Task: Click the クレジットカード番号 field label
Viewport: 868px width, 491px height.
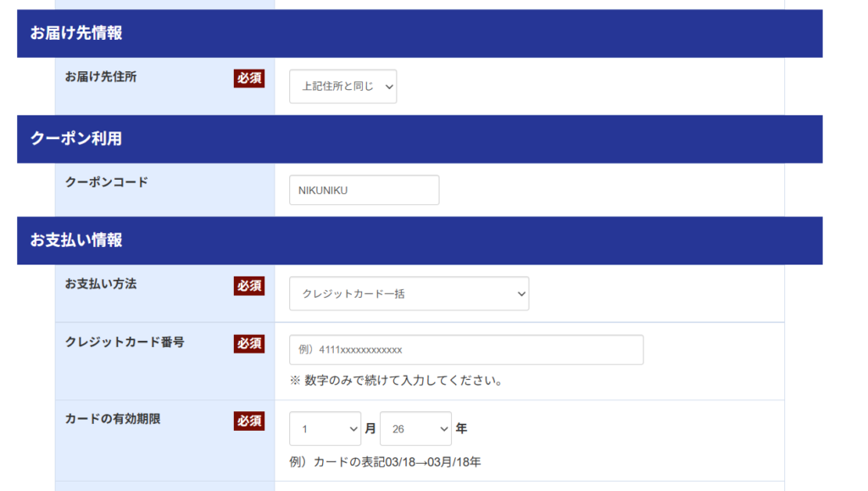Action: pos(125,342)
